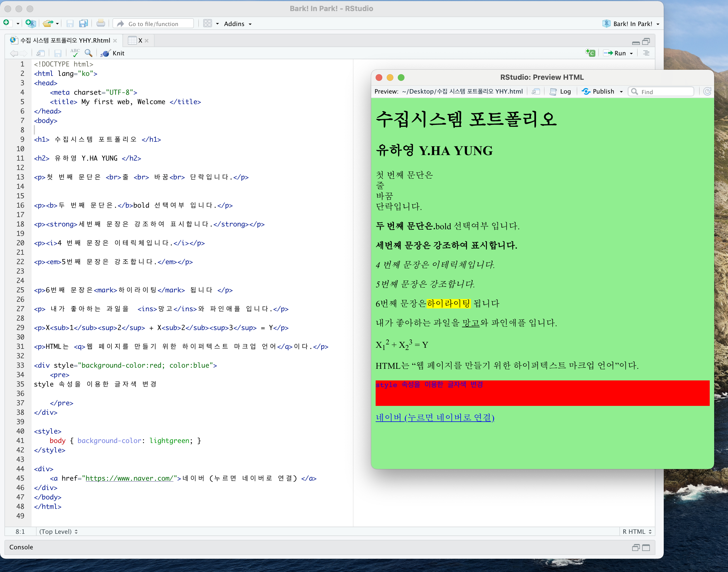Viewport: 728px width, 572px height.
Task: Refresh the HTML preview
Action: [707, 91]
